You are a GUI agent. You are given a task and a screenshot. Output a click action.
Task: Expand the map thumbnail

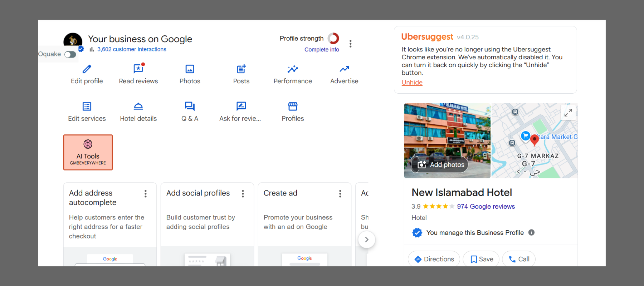coord(568,113)
